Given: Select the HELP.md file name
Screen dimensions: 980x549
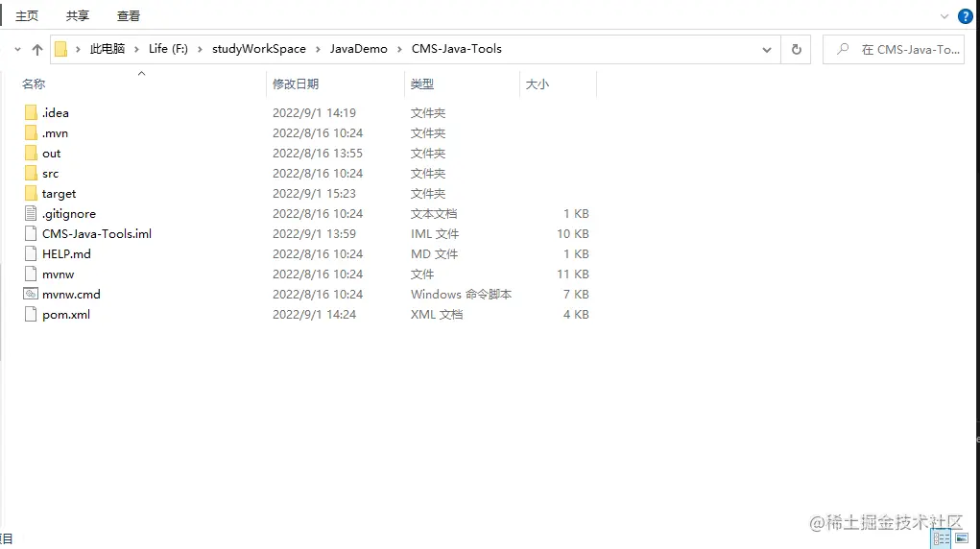Looking at the screenshot, I should click(66, 254).
